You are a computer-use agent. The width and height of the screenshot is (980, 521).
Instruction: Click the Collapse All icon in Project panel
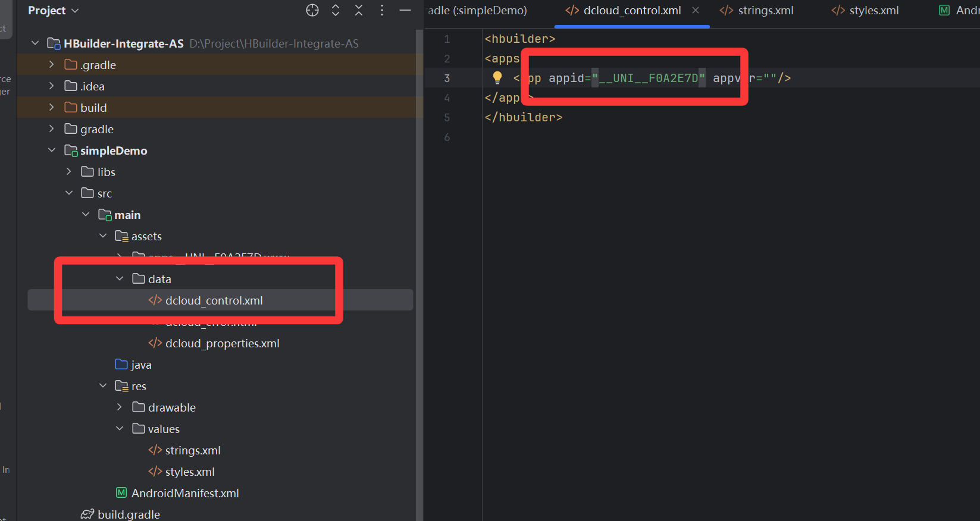(x=359, y=10)
